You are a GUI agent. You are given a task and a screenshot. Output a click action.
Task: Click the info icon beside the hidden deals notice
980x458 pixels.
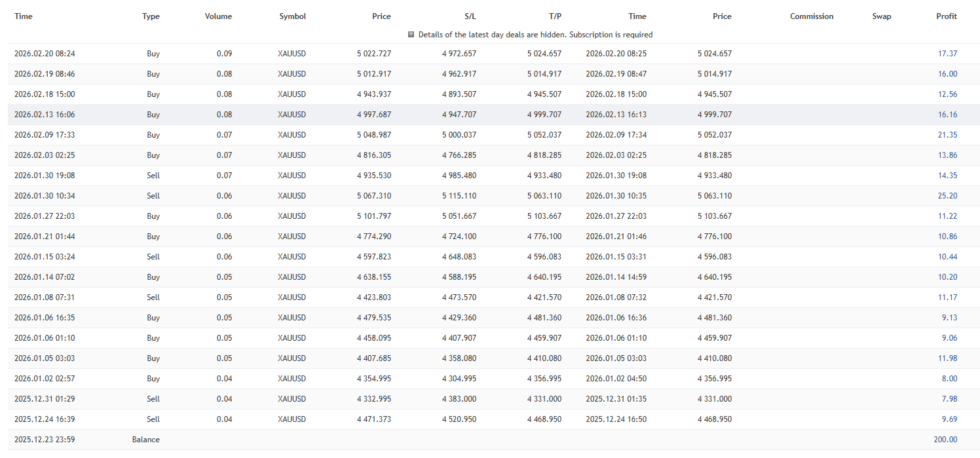coord(411,35)
